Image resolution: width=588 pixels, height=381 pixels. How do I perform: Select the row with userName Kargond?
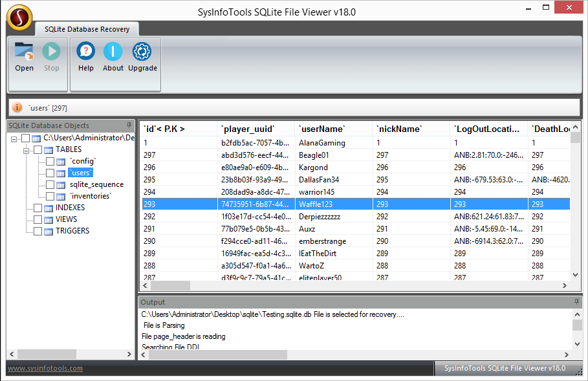click(313, 167)
